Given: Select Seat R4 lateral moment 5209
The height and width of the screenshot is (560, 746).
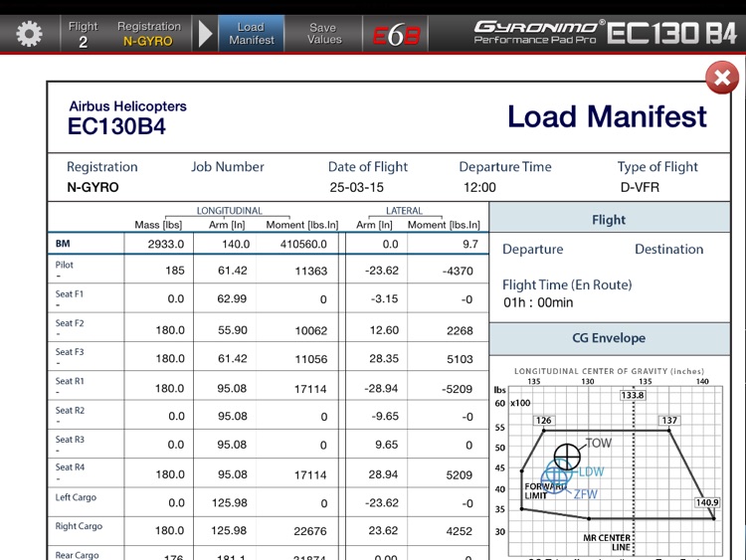Looking at the screenshot, I should click(459, 474).
